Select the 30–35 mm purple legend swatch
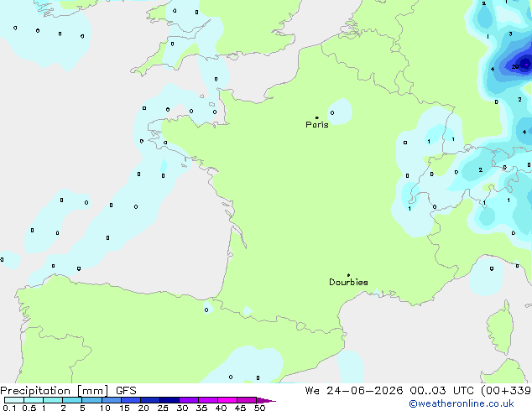This screenshot has width=532, height=411. click(x=188, y=400)
